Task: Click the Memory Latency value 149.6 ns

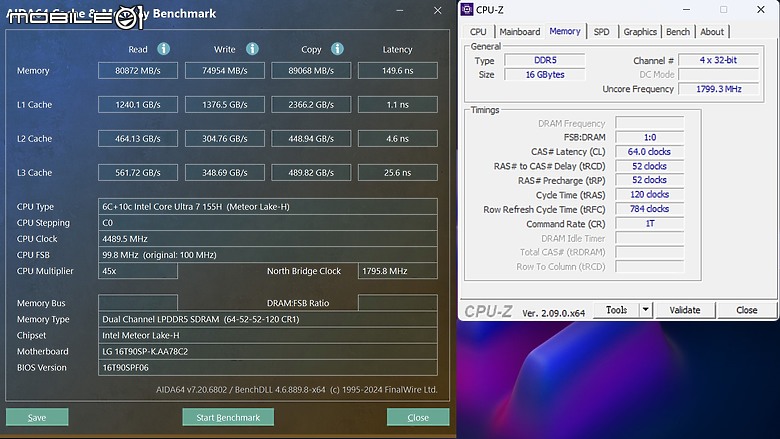Action: (x=397, y=71)
